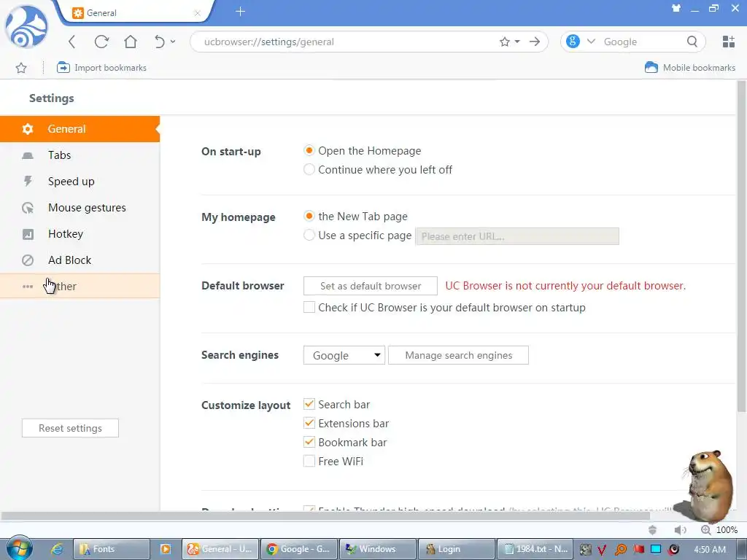747x560 pixels.
Task: Select Open the Homepage on start-up
Action: coord(309,150)
